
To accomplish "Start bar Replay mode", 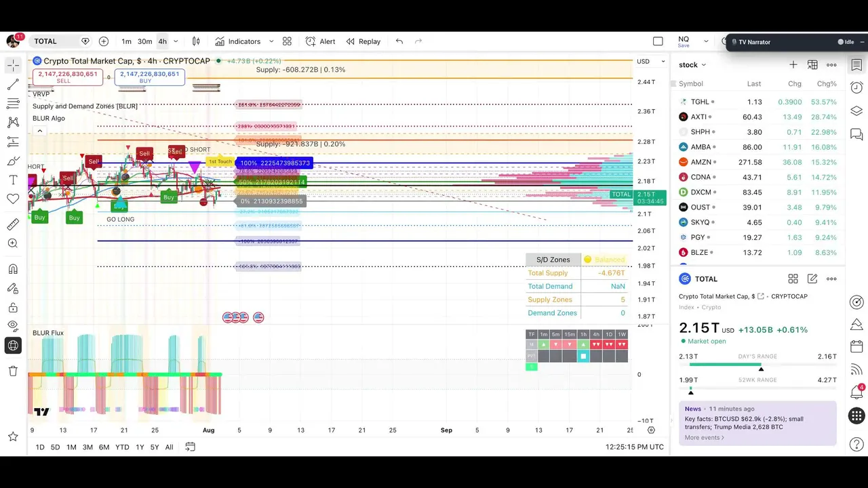I will pyautogui.click(x=363, y=41).
